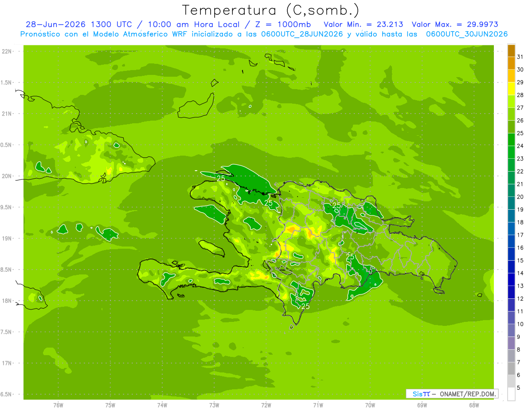The width and height of the screenshot is (532, 411).
Task: Click the "73W" longitude axis label
Action: [214, 405]
